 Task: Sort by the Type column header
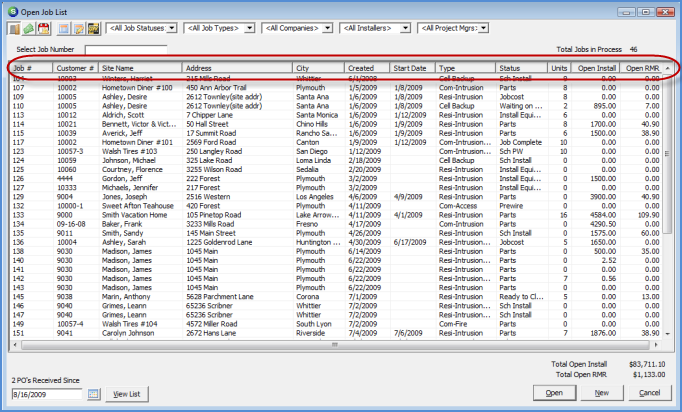click(x=465, y=68)
